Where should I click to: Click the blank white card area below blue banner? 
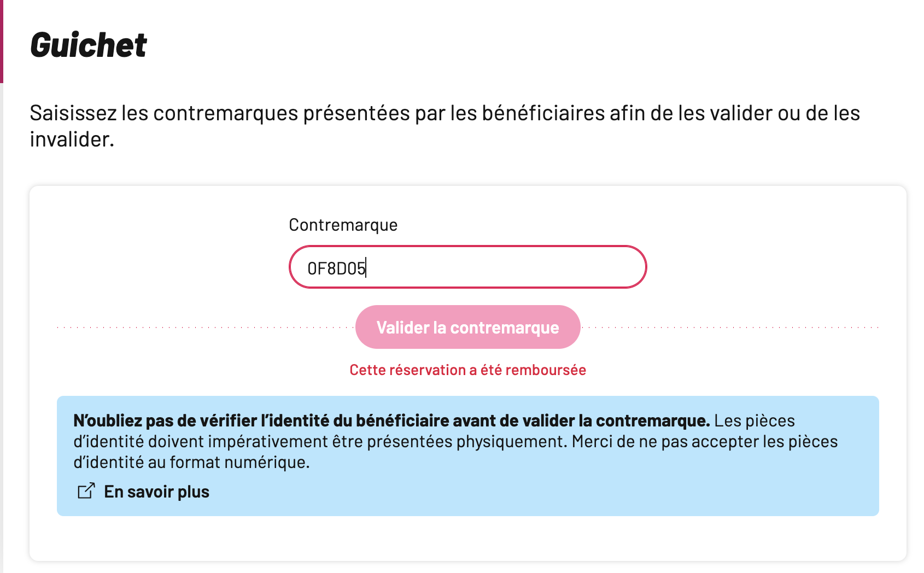(x=468, y=538)
